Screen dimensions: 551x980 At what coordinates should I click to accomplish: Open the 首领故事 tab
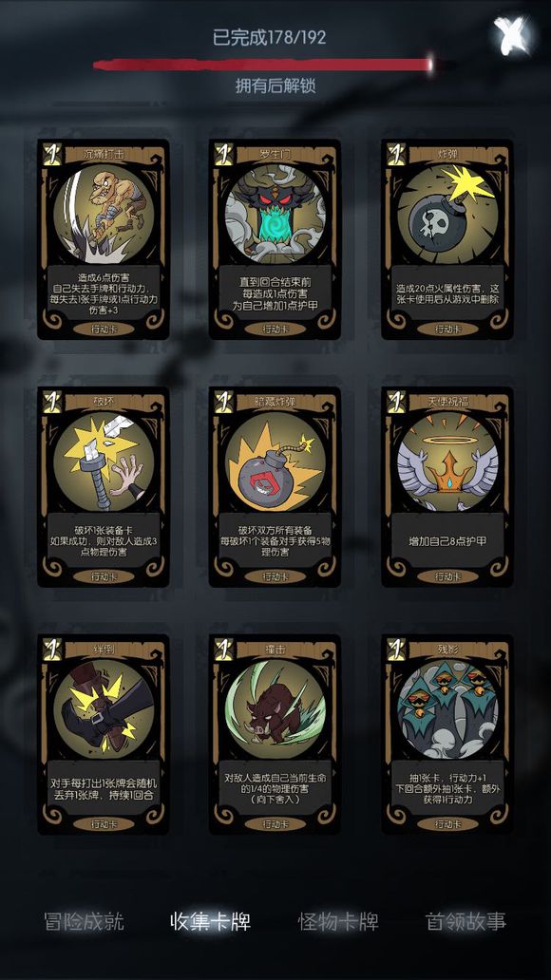[x=465, y=921]
